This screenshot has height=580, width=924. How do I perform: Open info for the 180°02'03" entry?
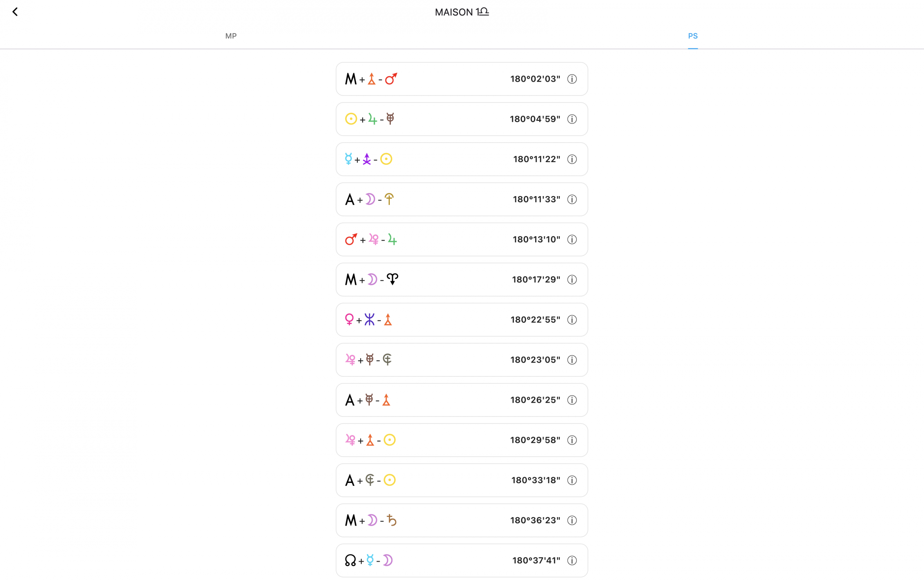tap(572, 79)
